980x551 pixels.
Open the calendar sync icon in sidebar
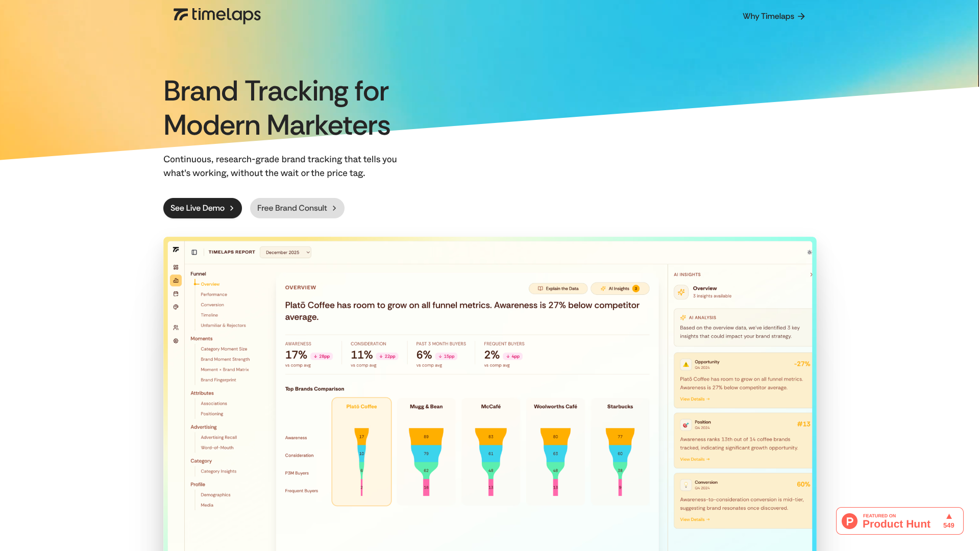pos(176,294)
